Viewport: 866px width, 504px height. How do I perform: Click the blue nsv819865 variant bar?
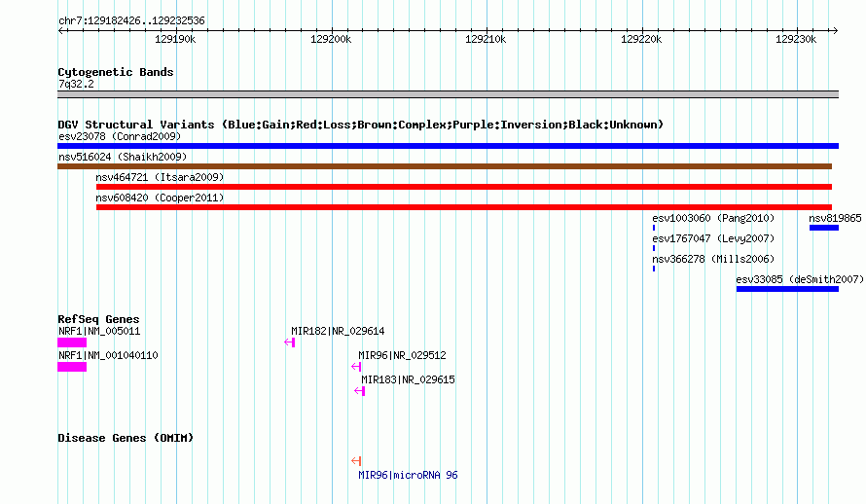[x=824, y=228]
